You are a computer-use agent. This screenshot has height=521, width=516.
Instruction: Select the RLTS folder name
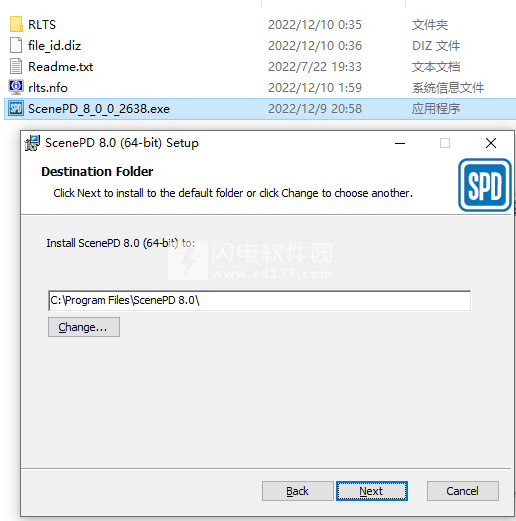click(42, 25)
